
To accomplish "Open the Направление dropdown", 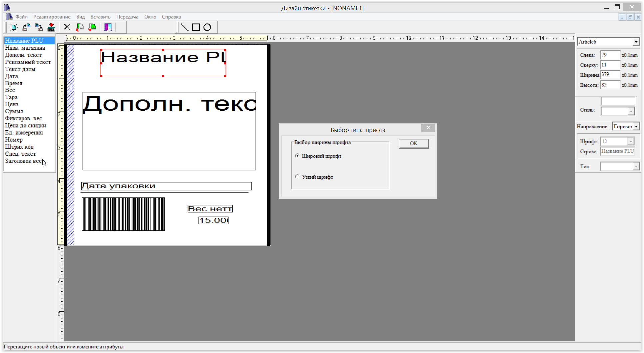I will point(636,126).
